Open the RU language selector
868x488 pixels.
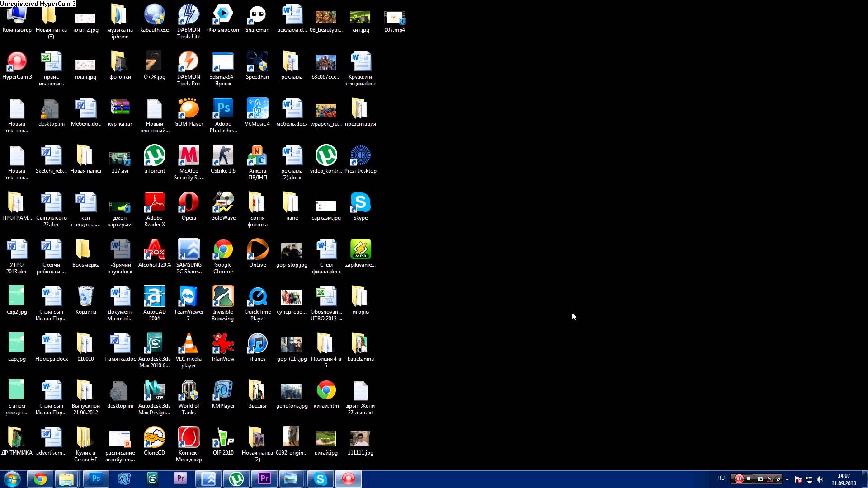(x=721, y=478)
